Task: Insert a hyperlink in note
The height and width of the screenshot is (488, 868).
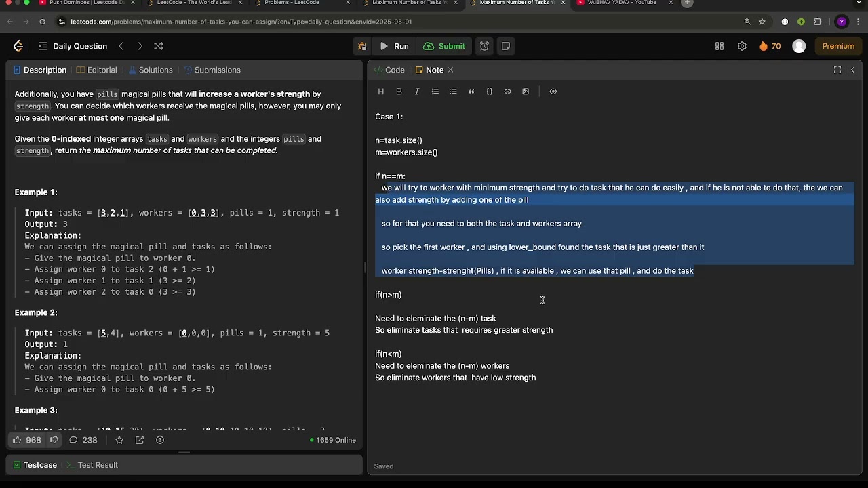Action: (507, 91)
